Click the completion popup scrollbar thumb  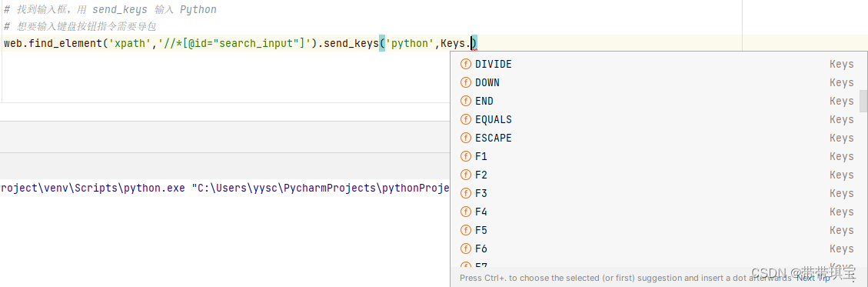click(x=863, y=101)
